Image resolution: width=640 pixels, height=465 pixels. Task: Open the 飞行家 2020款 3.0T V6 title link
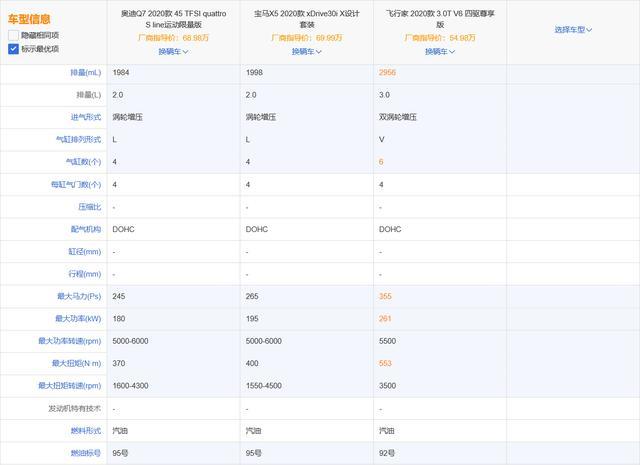tap(440, 19)
